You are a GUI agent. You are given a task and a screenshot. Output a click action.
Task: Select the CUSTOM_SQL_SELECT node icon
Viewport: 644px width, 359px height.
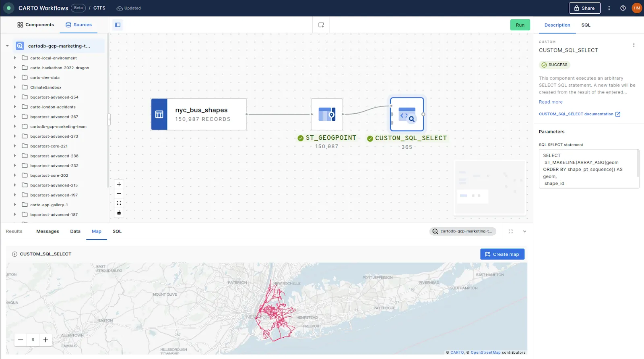[x=407, y=114]
